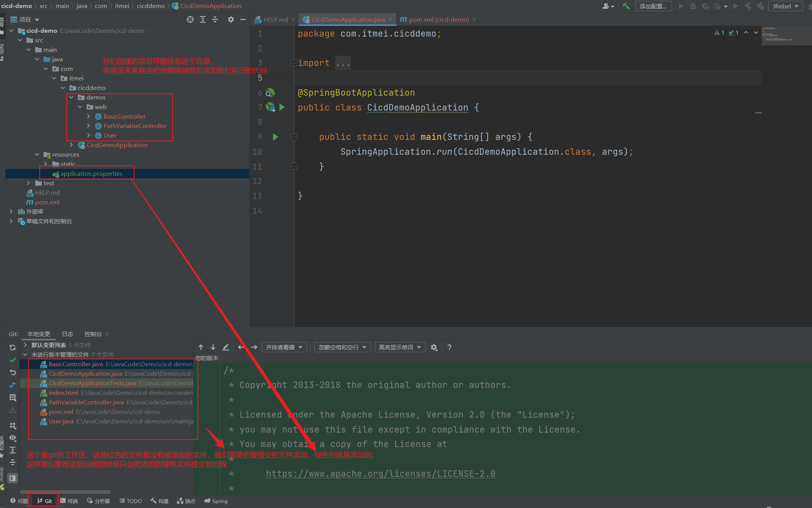Open the side-by-side viewer dropdown (并排查看器)

click(284, 347)
